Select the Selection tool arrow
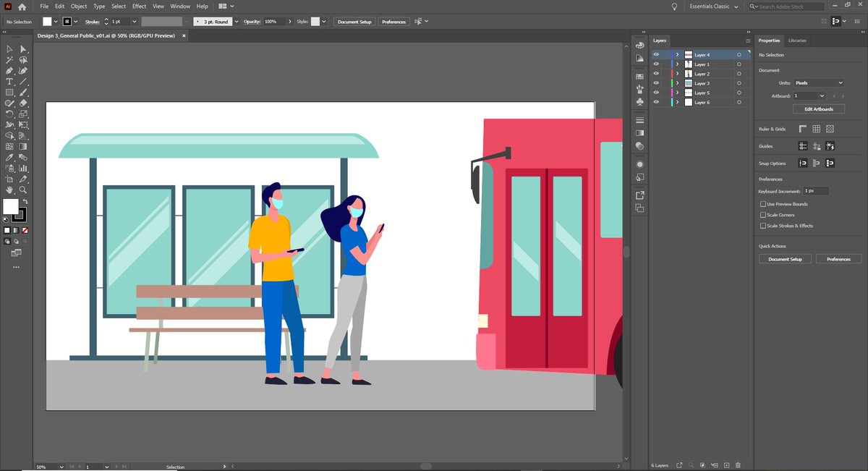The height and width of the screenshot is (471, 868). click(9, 49)
